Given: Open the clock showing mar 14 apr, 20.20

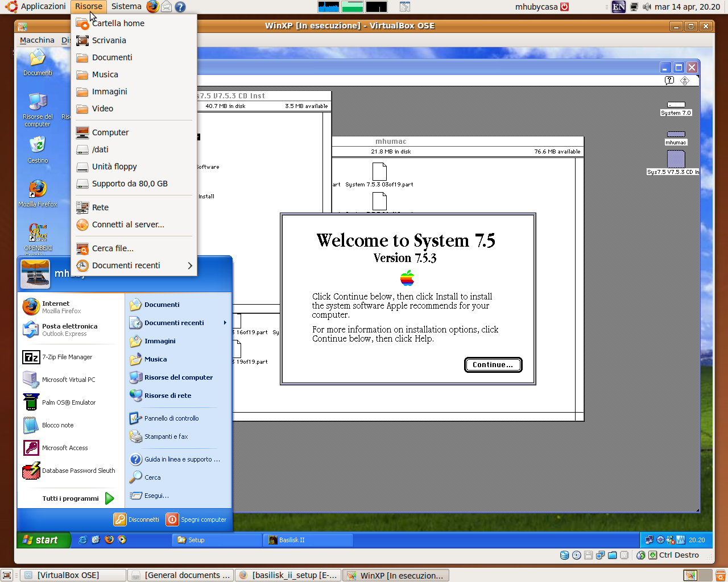Looking at the screenshot, I should pyautogui.click(x=687, y=7).
